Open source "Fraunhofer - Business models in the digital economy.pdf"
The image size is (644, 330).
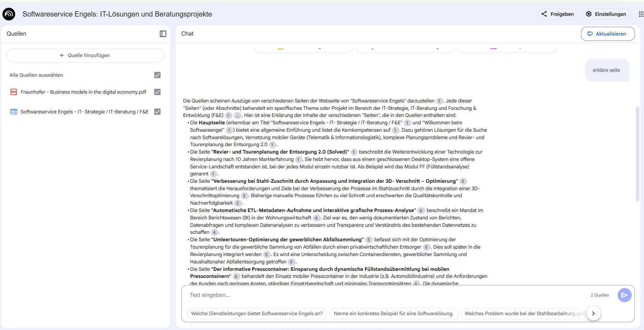tap(83, 92)
